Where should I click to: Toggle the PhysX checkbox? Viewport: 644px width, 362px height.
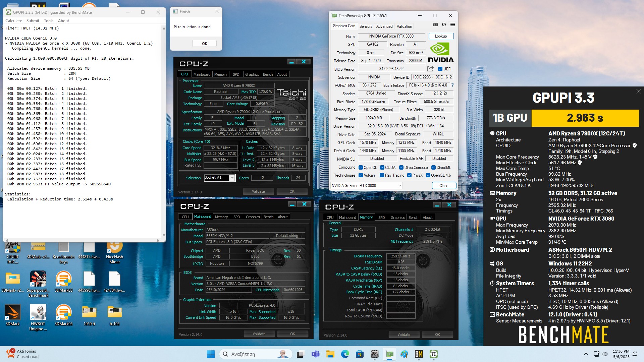click(409, 175)
